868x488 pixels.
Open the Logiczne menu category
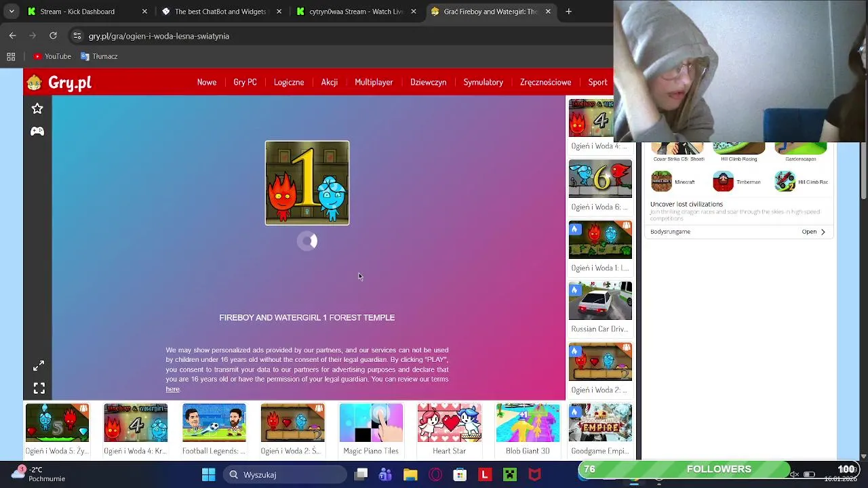[x=289, y=82]
